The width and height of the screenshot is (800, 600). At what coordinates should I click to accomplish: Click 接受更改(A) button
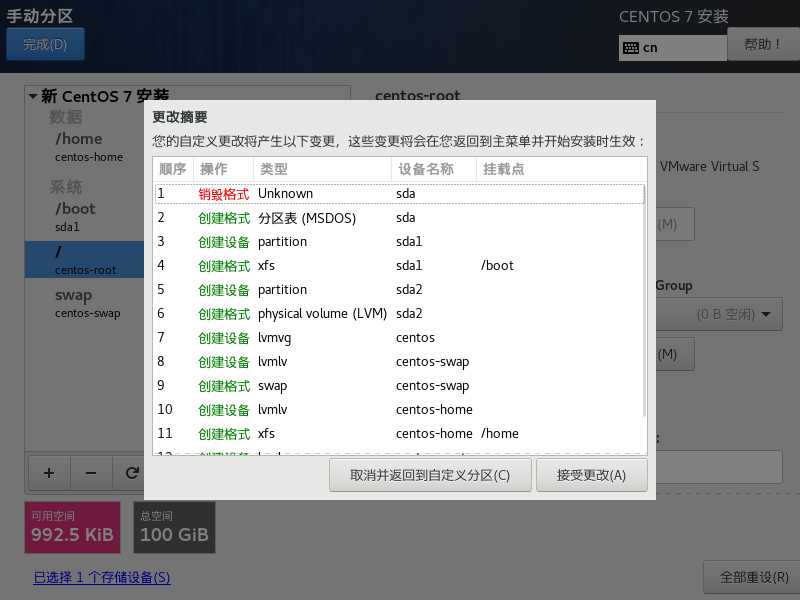pos(591,475)
